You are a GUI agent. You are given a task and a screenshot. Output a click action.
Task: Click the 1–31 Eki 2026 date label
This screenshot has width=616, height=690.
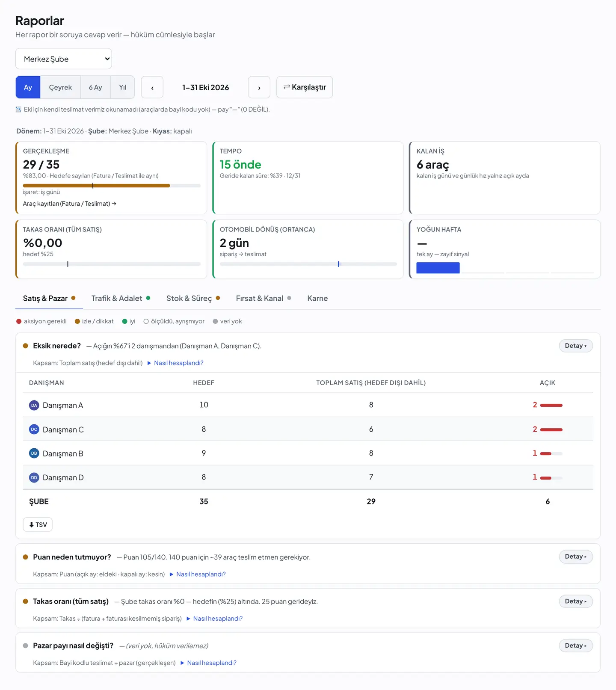click(206, 87)
